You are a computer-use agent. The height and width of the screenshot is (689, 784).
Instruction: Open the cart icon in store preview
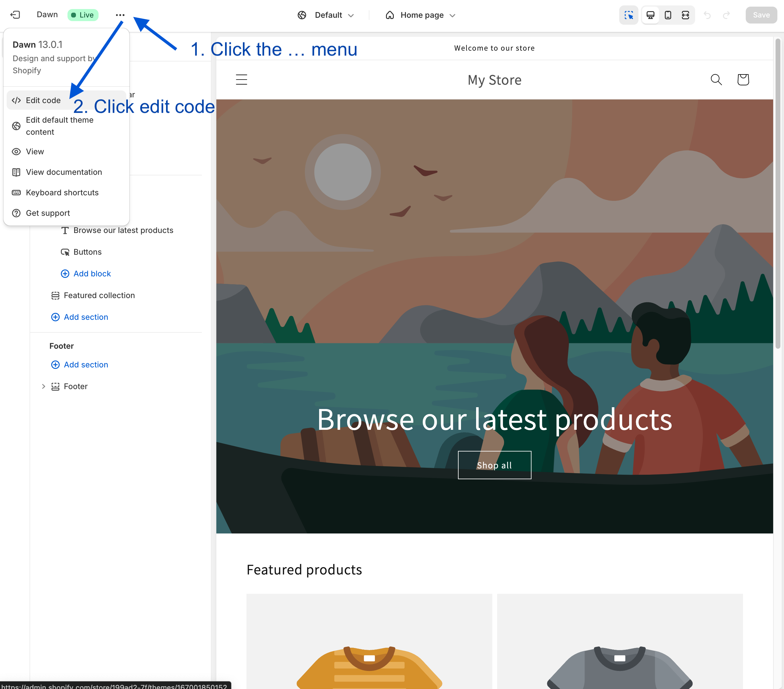point(743,79)
